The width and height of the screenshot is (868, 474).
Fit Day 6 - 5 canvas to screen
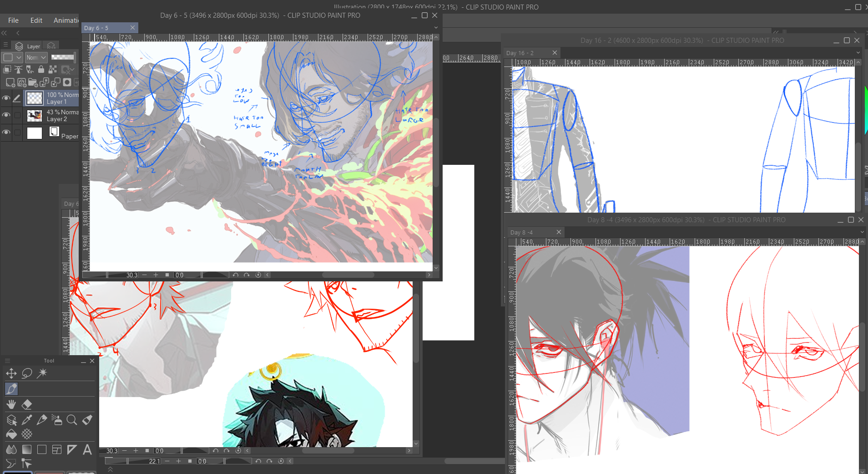pos(167,275)
